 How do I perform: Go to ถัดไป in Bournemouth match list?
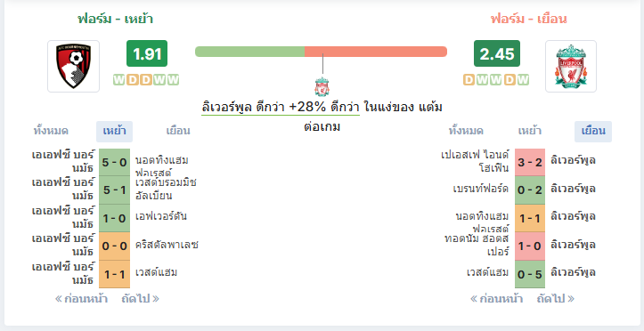pos(141,299)
